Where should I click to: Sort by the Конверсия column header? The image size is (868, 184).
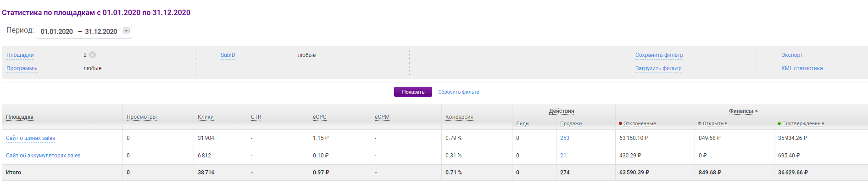459,117
